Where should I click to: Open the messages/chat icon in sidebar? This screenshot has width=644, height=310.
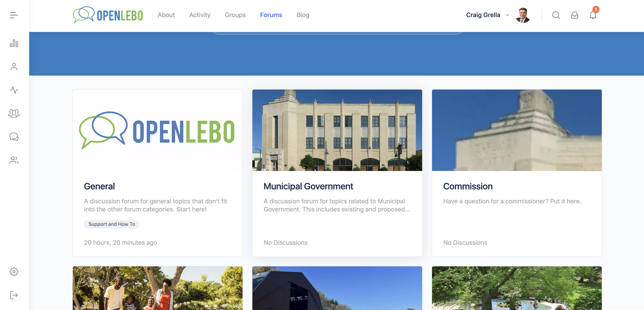[13, 136]
